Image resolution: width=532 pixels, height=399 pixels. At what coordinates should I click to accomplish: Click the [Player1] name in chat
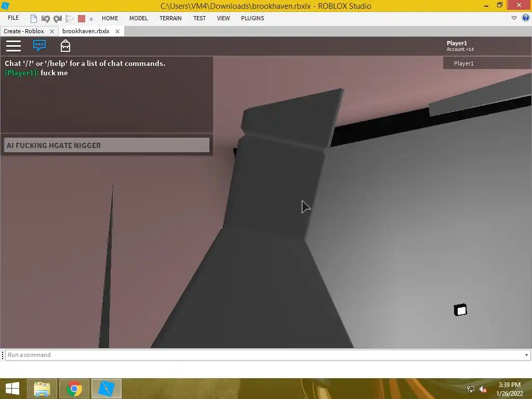[22, 73]
